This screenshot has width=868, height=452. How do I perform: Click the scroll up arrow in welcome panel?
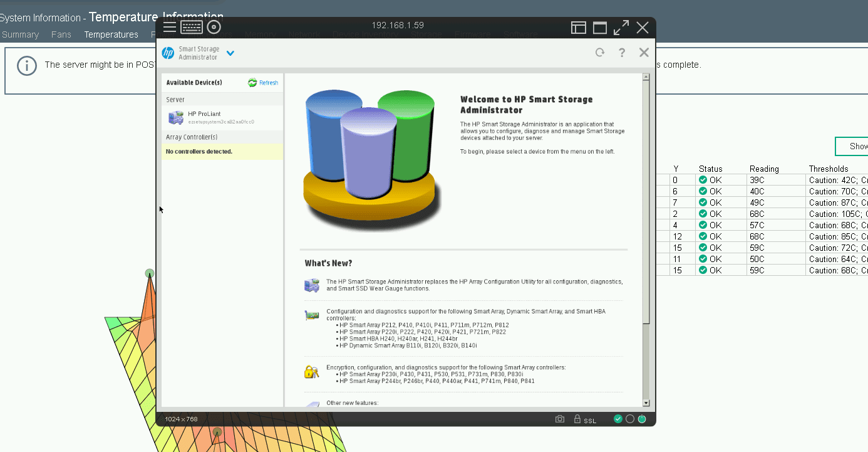click(646, 77)
